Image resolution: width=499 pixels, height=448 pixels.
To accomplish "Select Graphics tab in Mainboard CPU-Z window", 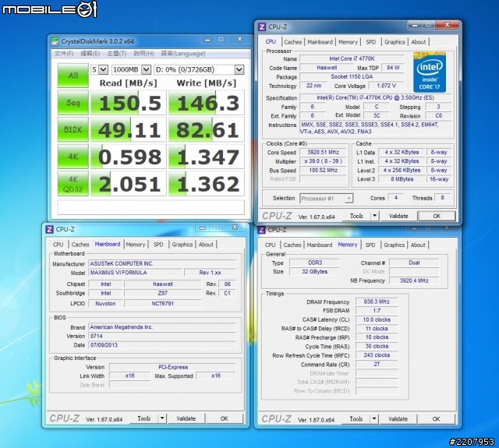I will [x=182, y=245].
